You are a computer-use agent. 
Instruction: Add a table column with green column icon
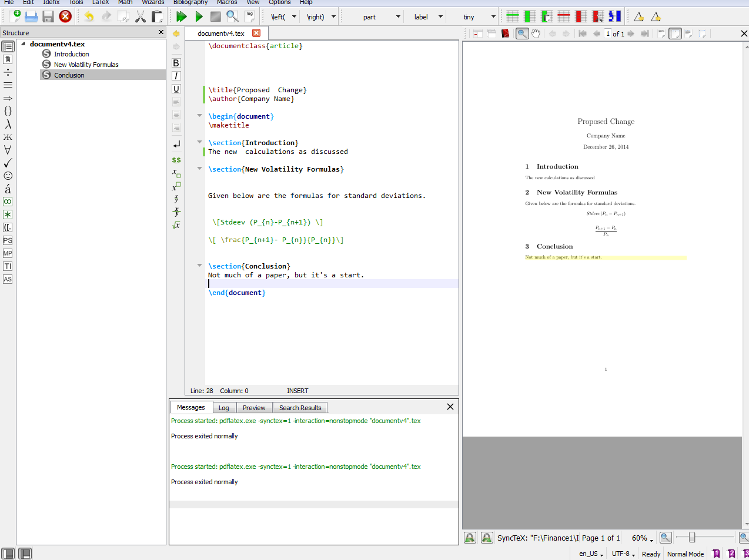530,16
